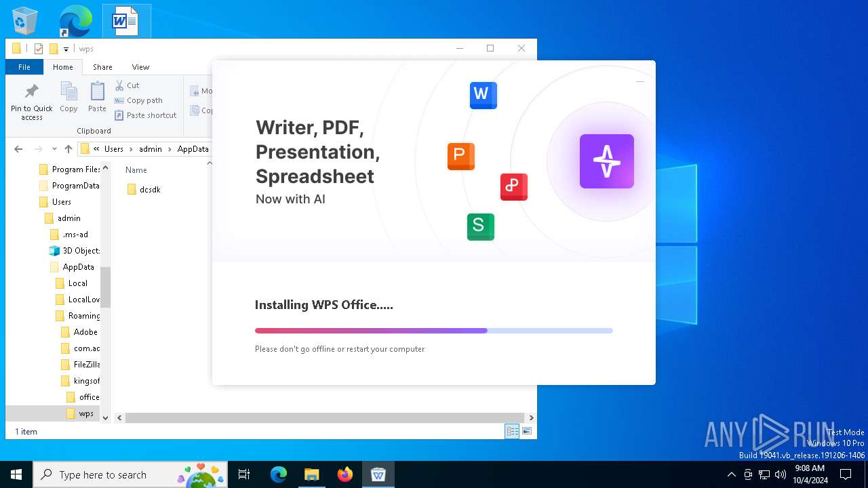Switch to the Home ribbon tab
The image size is (868, 488).
[63, 67]
